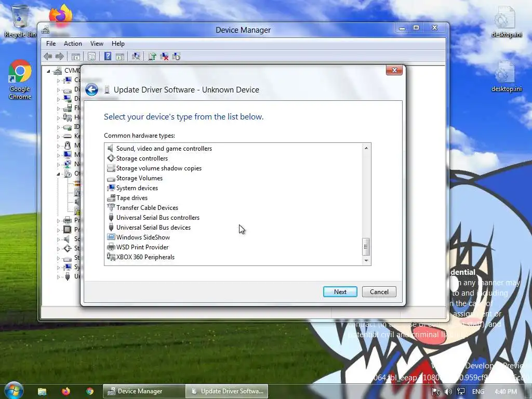Click the hardware list scroll-up arrow
Viewport: 532px width, 399px height.
click(x=366, y=148)
